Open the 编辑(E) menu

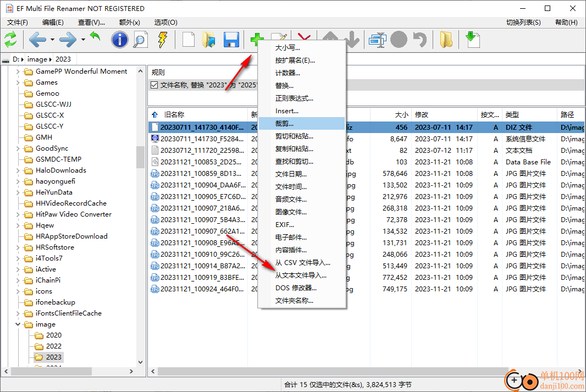53,23
